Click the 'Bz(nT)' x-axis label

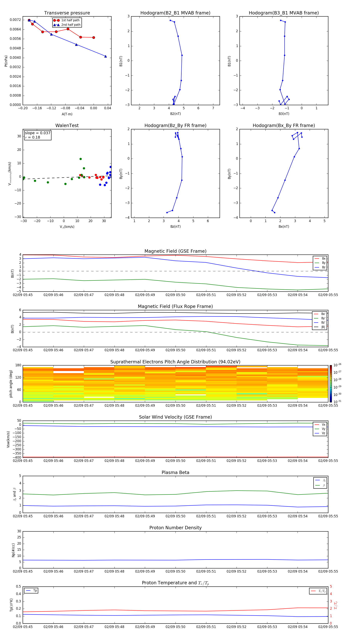click(x=175, y=227)
